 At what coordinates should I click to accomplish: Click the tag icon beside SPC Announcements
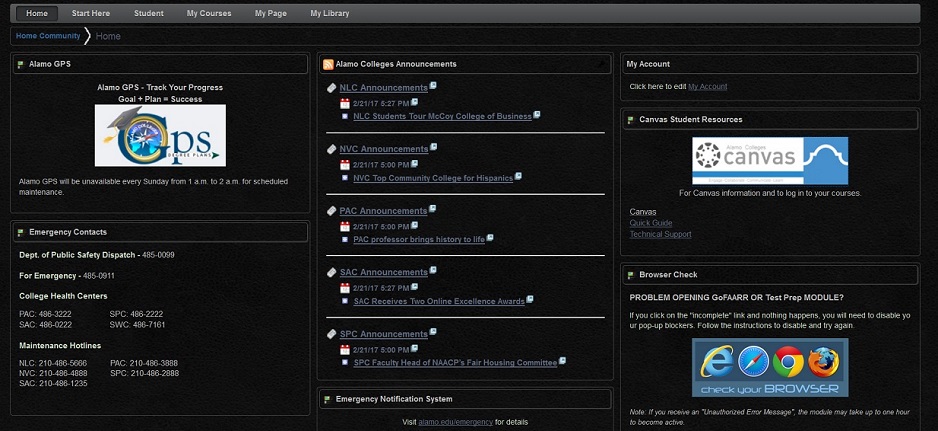tap(332, 334)
